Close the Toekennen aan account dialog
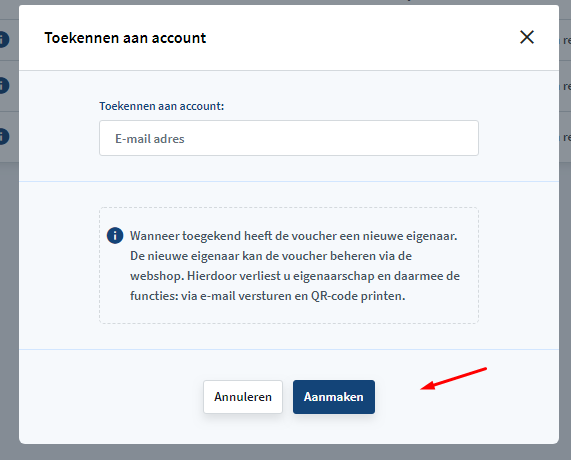The height and width of the screenshot is (460, 571). (527, 37)
